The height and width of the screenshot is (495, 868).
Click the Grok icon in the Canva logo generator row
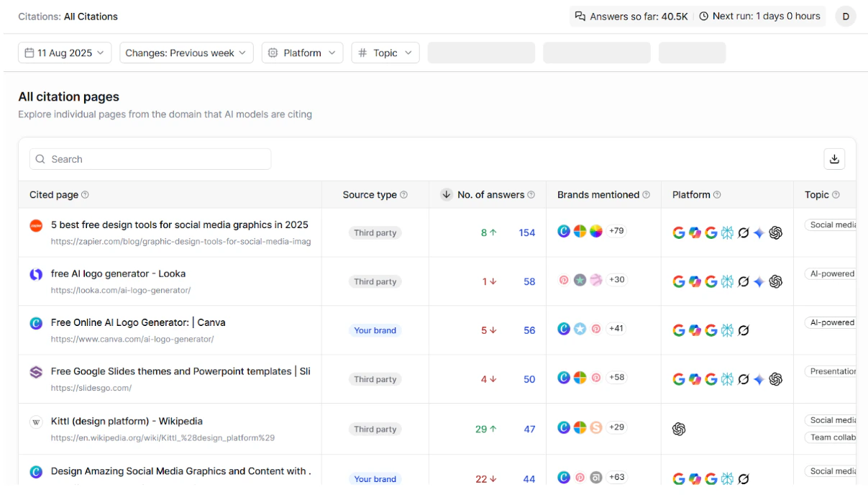pyautogui.click(x=744, y=330)
